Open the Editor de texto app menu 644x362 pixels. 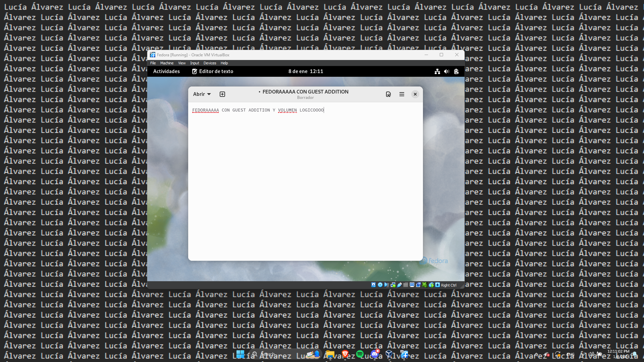213,71
